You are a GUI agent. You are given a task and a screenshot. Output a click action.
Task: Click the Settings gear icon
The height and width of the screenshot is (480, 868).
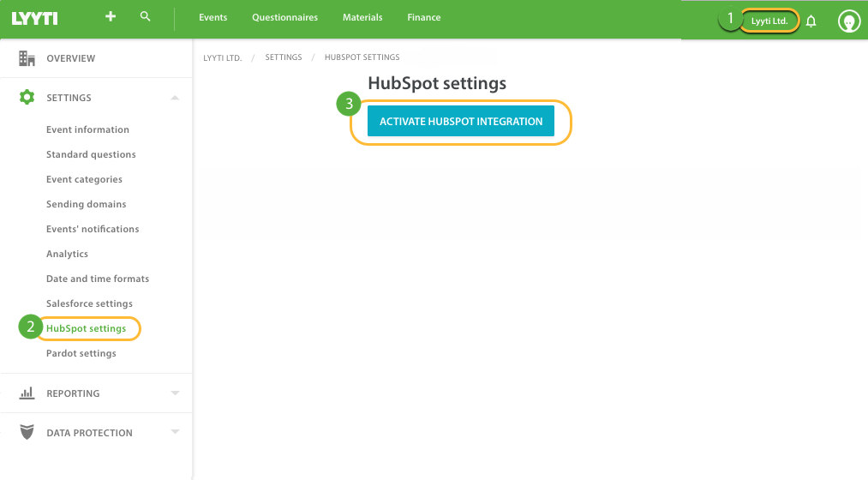(x=27, y=98)
